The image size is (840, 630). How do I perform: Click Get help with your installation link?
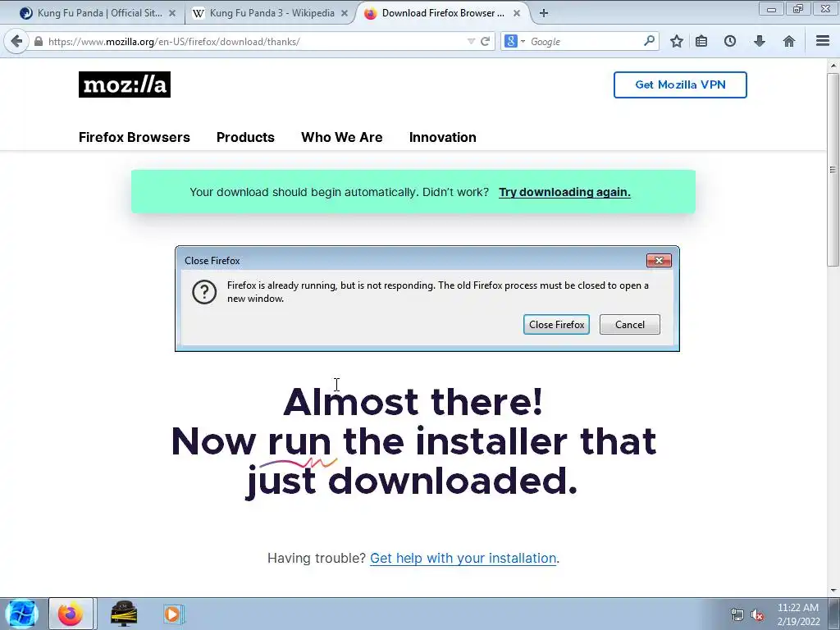463,558
